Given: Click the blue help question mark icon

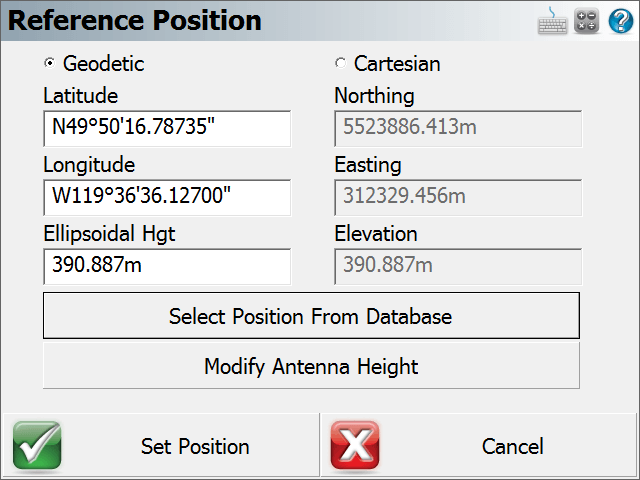Looking at the screenshot, I should [621, 21].
